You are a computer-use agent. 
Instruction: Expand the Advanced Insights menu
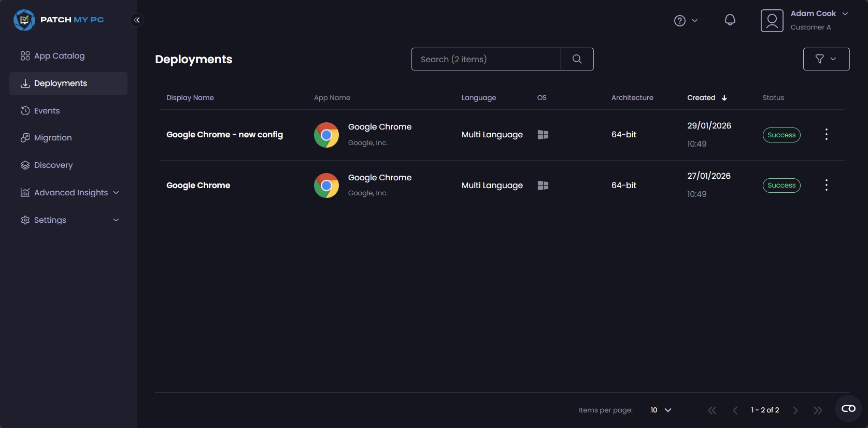pos(69,193)
